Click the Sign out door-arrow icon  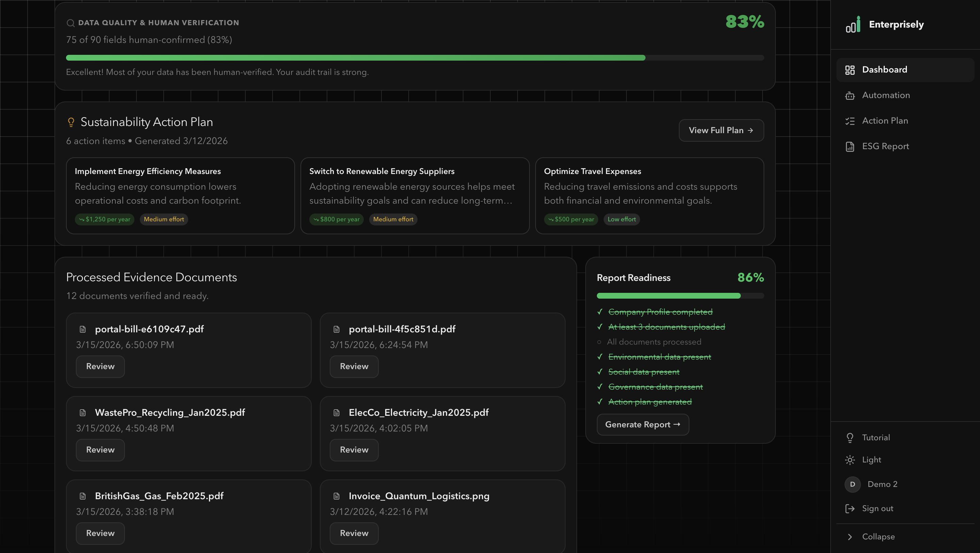point(850,508)
